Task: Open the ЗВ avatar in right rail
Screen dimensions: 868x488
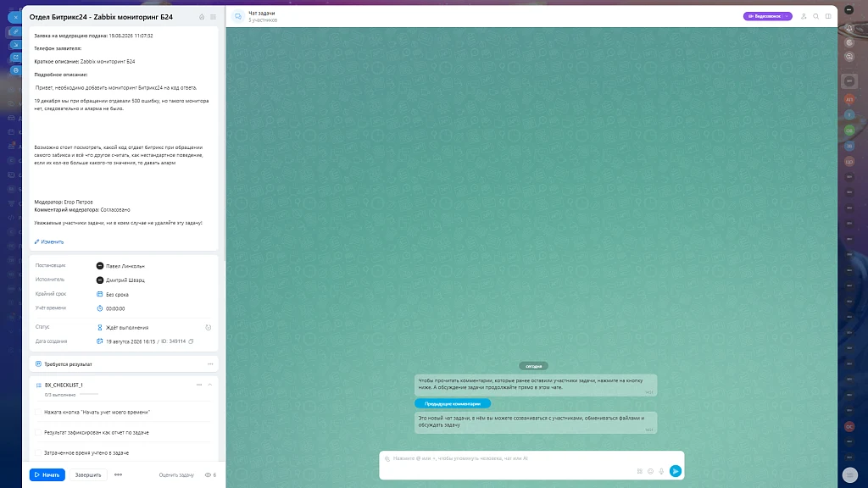Action: click(849, 146)
